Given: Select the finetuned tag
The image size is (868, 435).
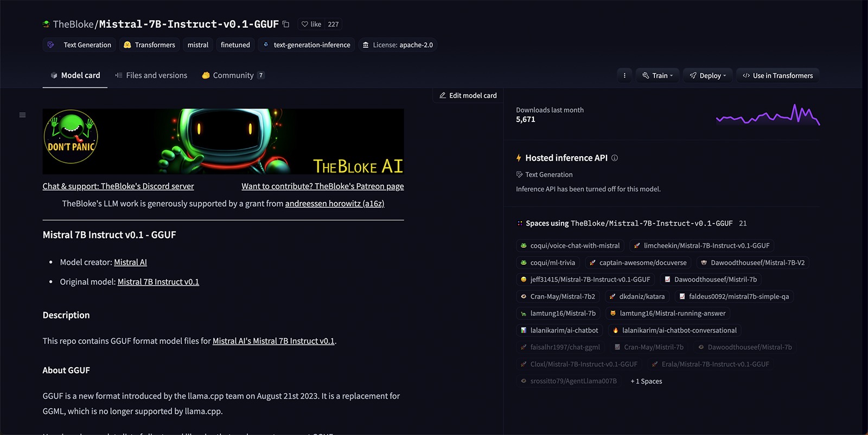Looking at the screenshot, I should pyautogui.click(x=235, y=45).
